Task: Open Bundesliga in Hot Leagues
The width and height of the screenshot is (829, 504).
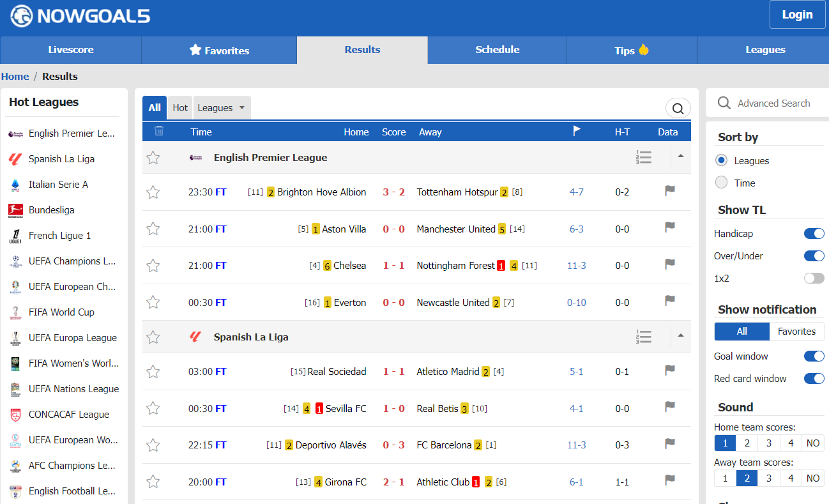Action: tap(51, 210)
